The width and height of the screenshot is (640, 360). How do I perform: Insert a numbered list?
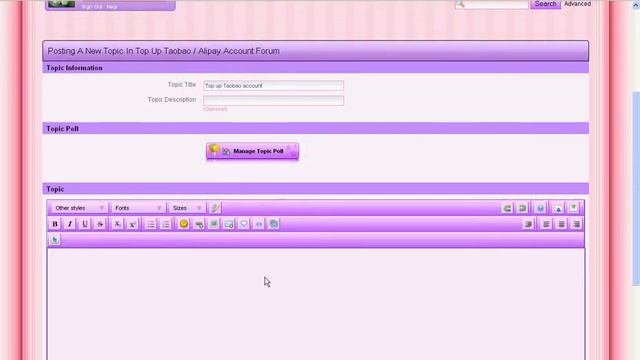click(166, 224)
